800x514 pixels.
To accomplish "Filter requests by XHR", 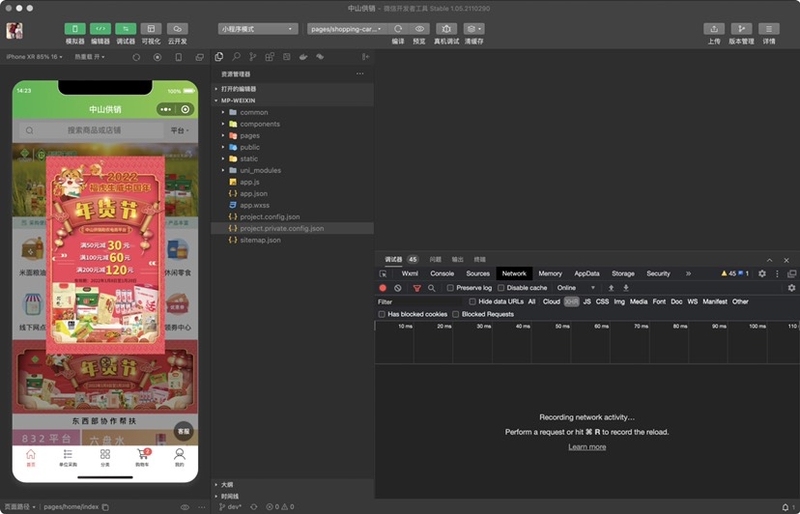I will pos(571,302).
